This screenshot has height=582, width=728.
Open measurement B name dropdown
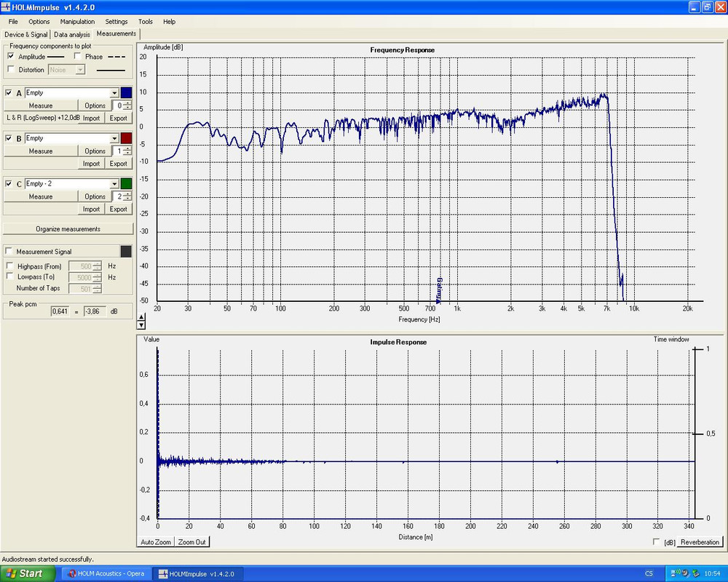114,138
